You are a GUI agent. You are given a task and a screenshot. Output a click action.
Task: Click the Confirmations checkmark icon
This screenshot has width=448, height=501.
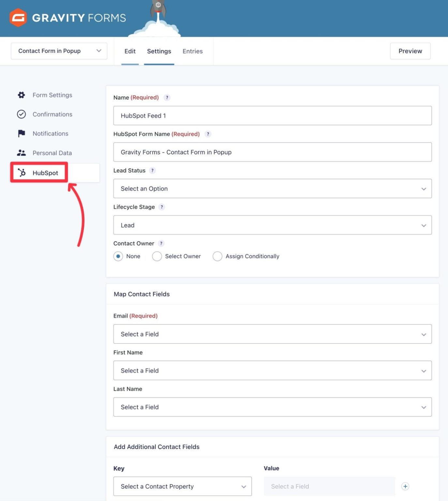(x=21, y=114)
